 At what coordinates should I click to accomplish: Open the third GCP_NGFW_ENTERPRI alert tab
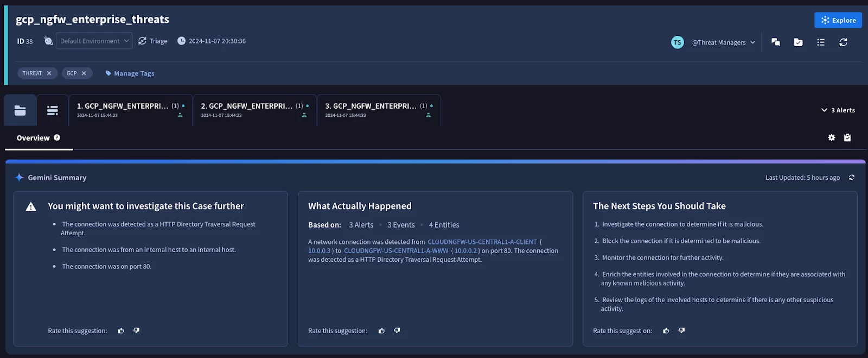click(x=379, y=110)
